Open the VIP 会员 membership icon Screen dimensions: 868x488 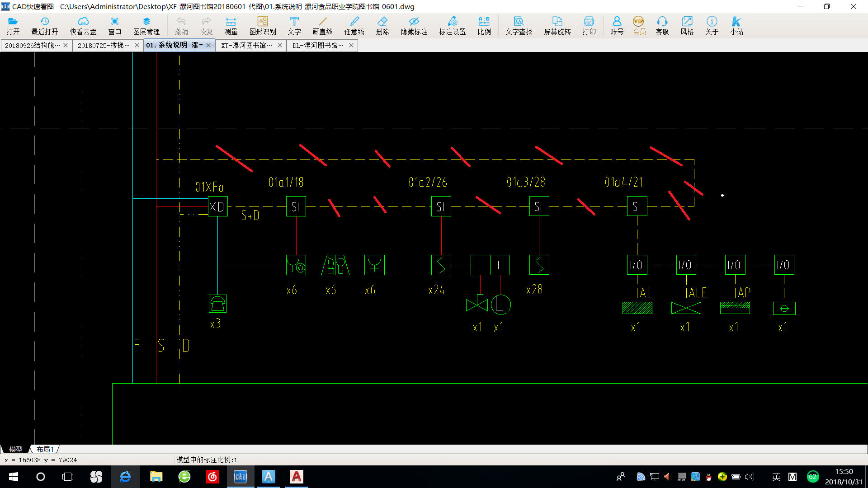pyautogui.click(x=639, y=26)
